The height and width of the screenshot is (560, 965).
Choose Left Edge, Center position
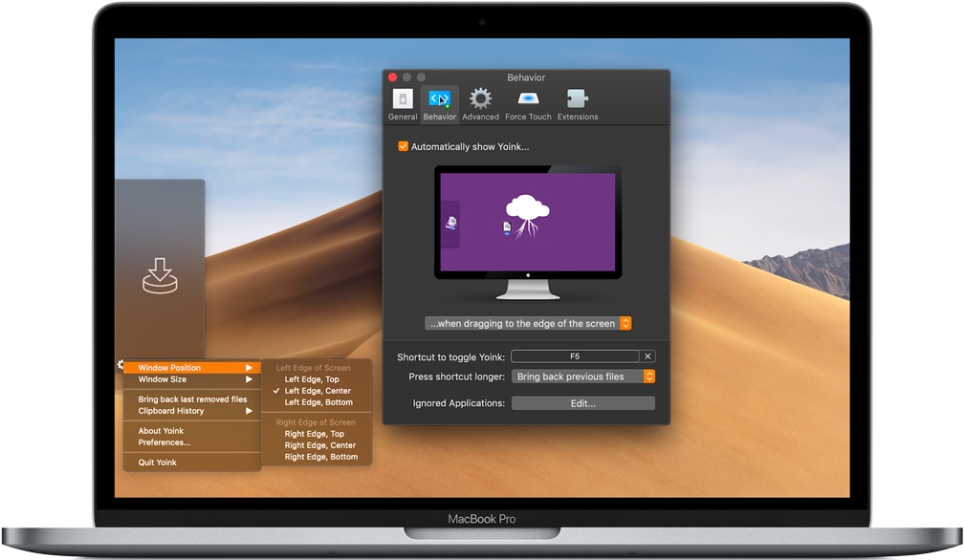(318, 391)
